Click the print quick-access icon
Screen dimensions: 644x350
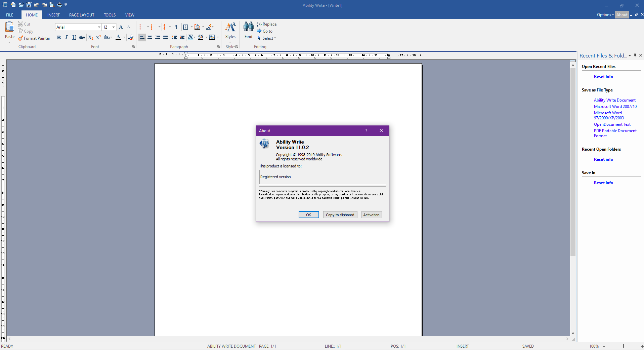(59, 5)
